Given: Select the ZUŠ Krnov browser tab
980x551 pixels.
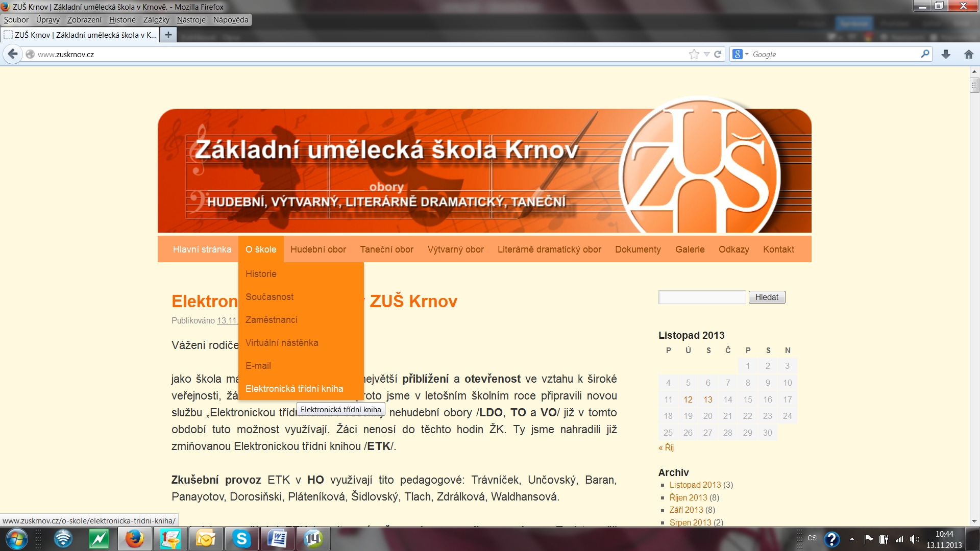Looking at the screenshot, I should (80, 35).
